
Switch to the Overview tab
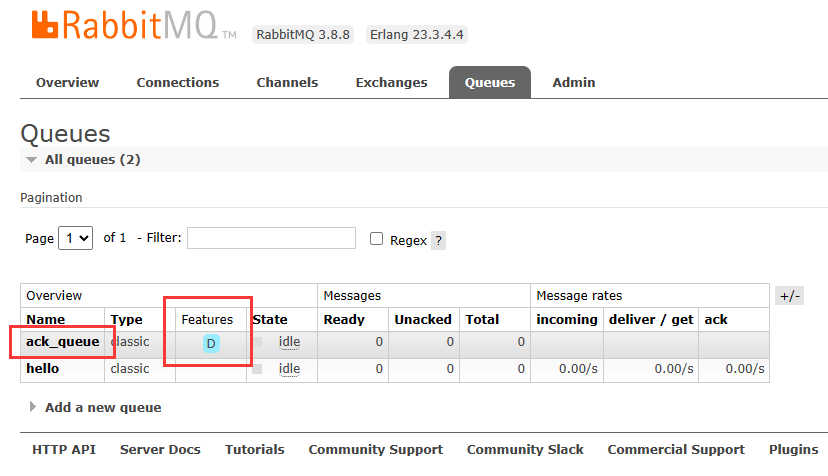(67, 82)
